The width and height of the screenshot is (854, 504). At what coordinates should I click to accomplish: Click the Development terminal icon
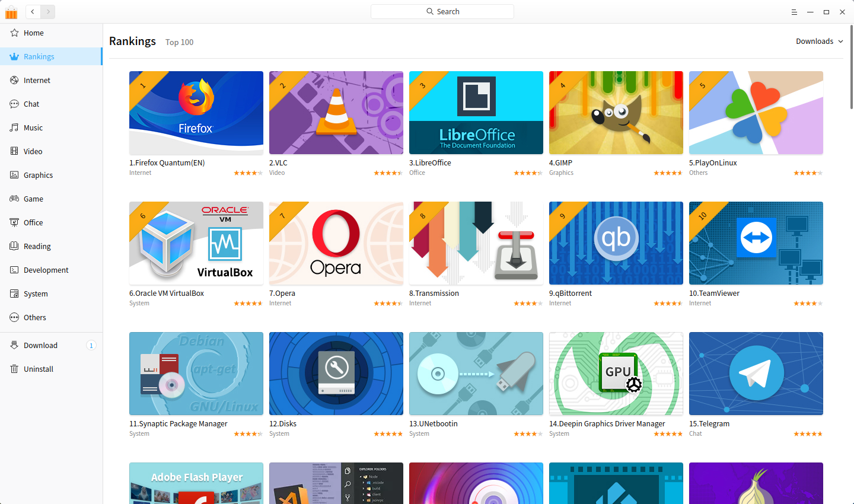pos(14,270)
